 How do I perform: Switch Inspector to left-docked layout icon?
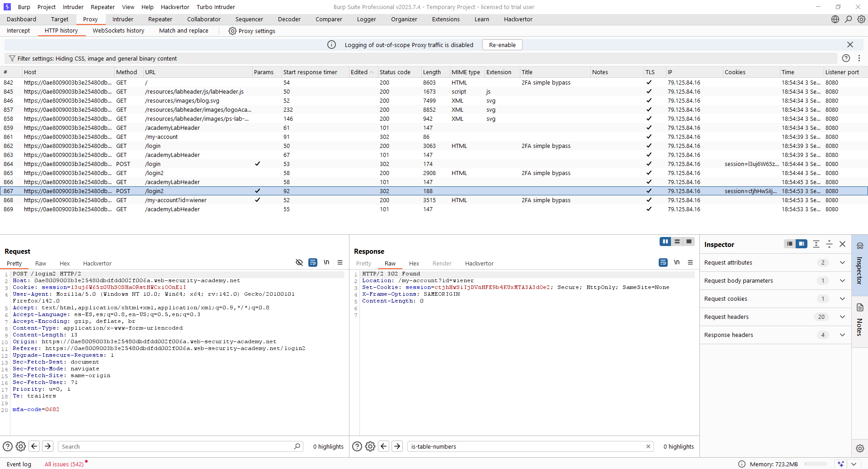789,244
